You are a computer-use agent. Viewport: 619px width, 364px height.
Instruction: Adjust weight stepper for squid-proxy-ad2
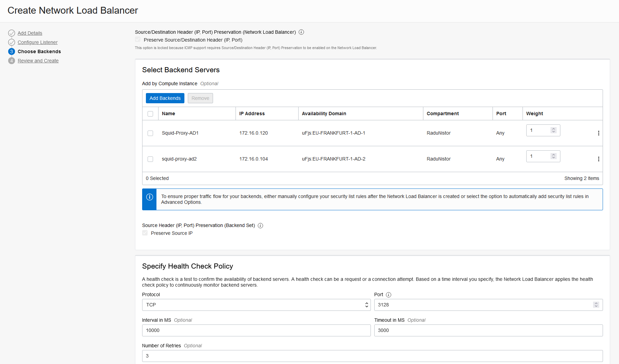[x=554, y=156]
